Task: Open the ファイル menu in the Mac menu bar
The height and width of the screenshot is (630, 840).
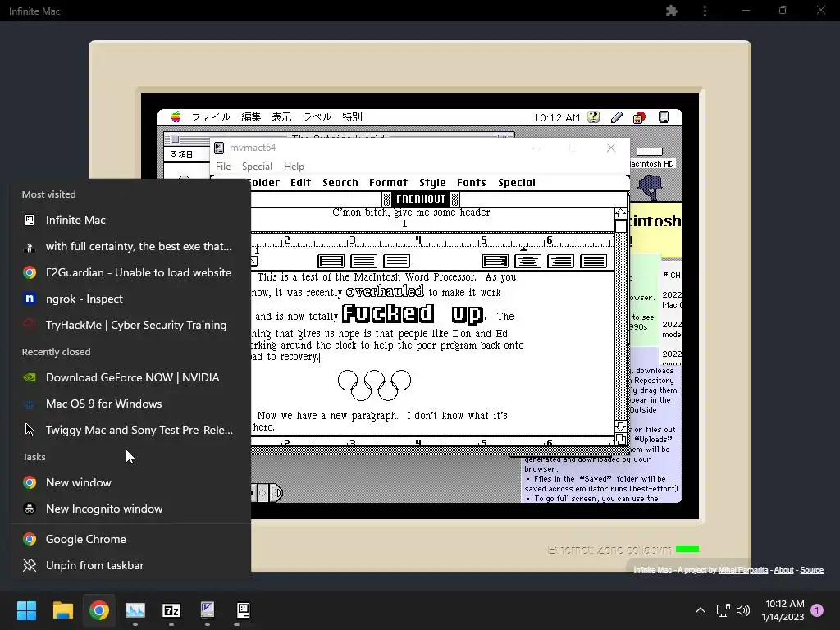Action: pos(211,116)
